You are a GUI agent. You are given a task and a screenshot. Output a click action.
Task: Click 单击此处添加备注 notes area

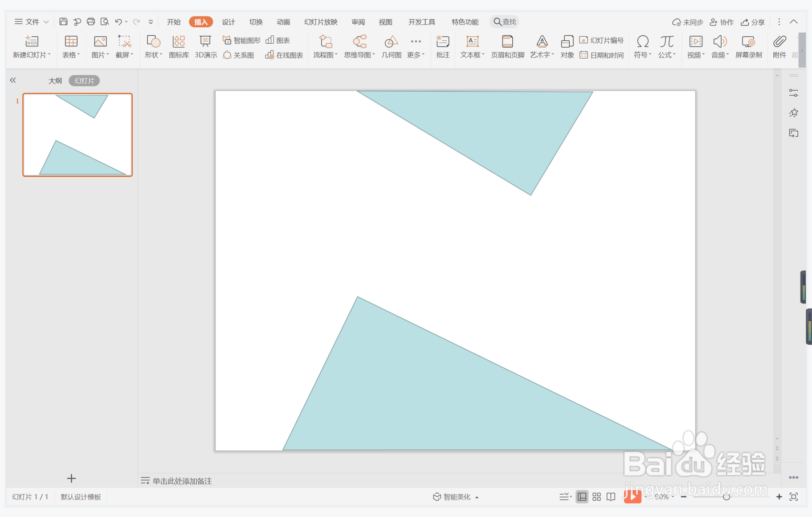tap(182, 481)
